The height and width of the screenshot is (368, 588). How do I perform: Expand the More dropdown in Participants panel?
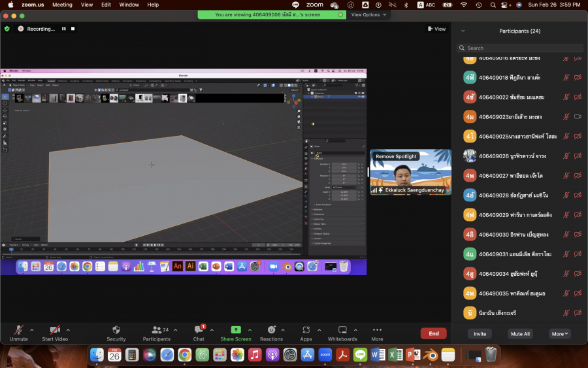click(x=560, y=333)
